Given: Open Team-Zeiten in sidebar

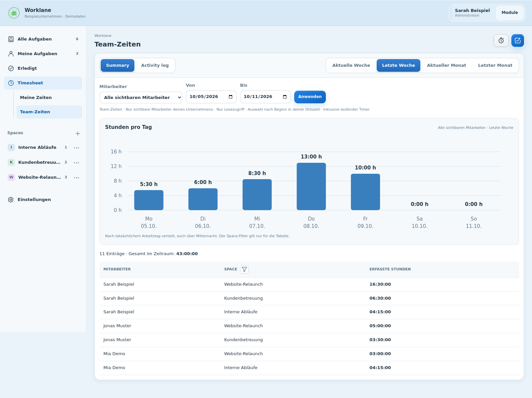Looking at the screenshot, I should coord(49,112).
